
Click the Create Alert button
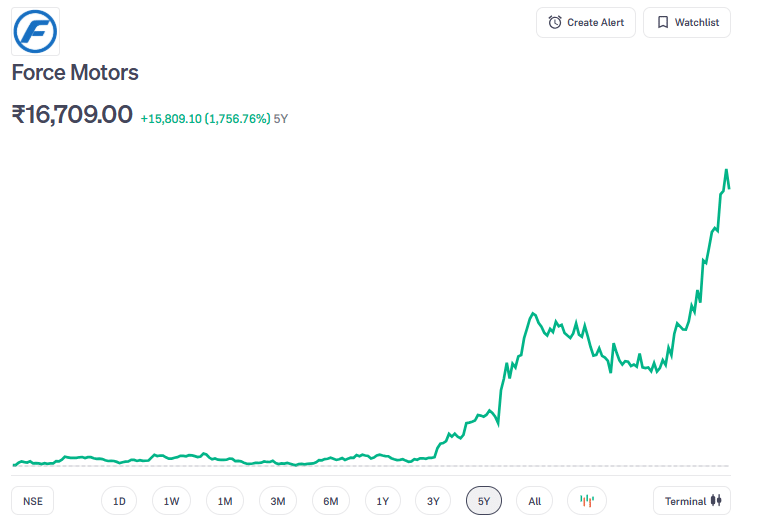(x=586, y=22)
